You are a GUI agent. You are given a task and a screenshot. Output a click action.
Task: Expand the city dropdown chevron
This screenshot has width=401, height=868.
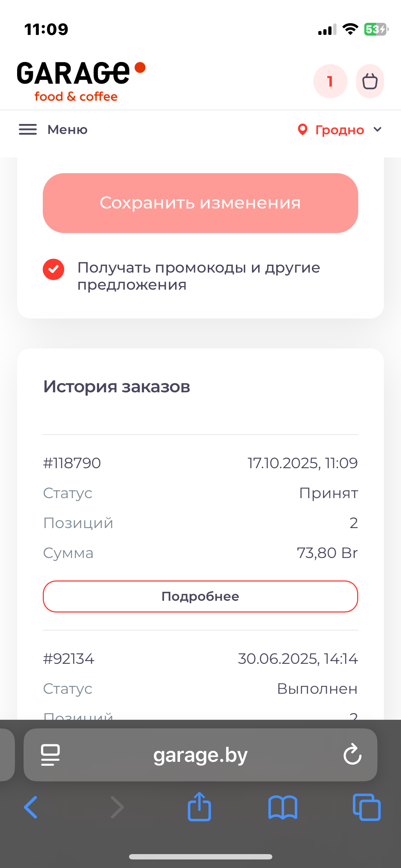pos(377,129)
